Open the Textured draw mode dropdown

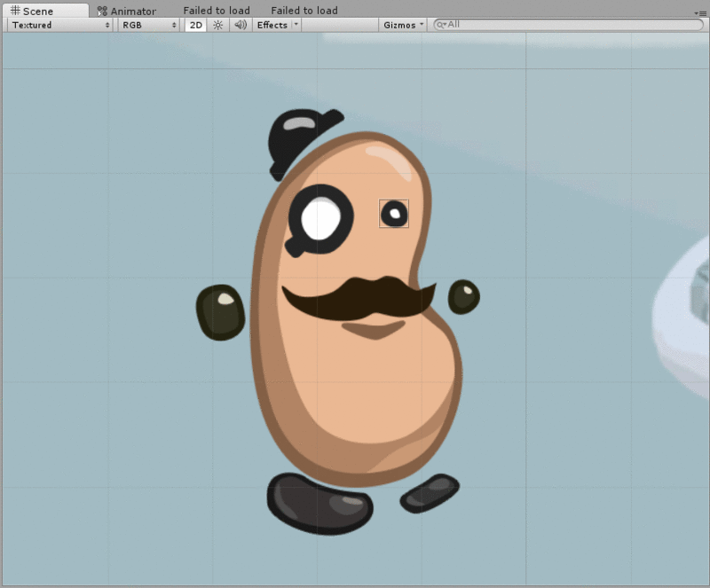click(x=59, y=26)
